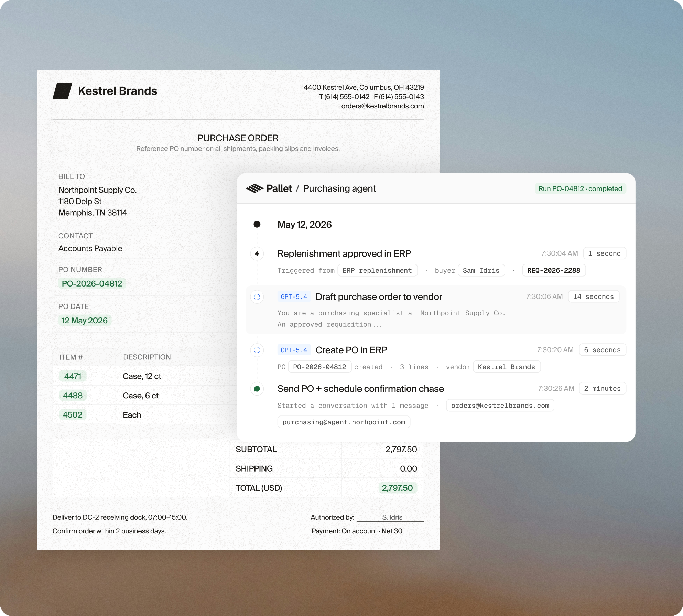
Task: Click the ITEM # column header
Action: 71,357
